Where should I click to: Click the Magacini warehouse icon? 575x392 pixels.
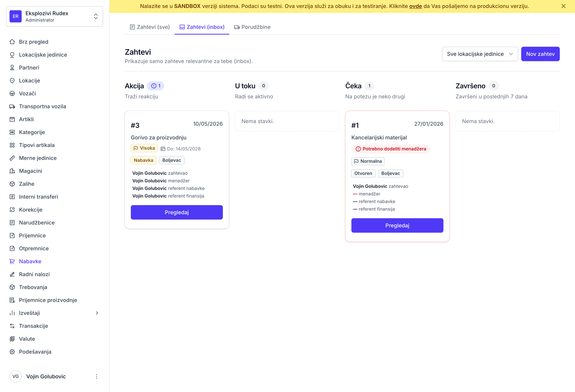pos(12,171)
